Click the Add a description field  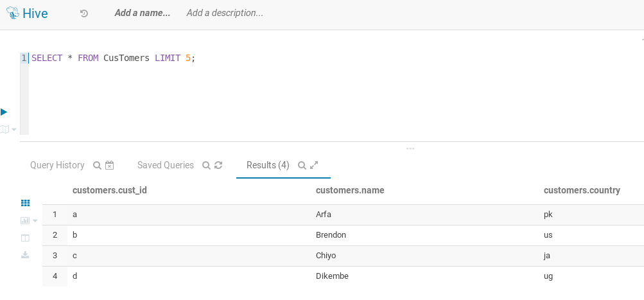[x=225, y=13]
